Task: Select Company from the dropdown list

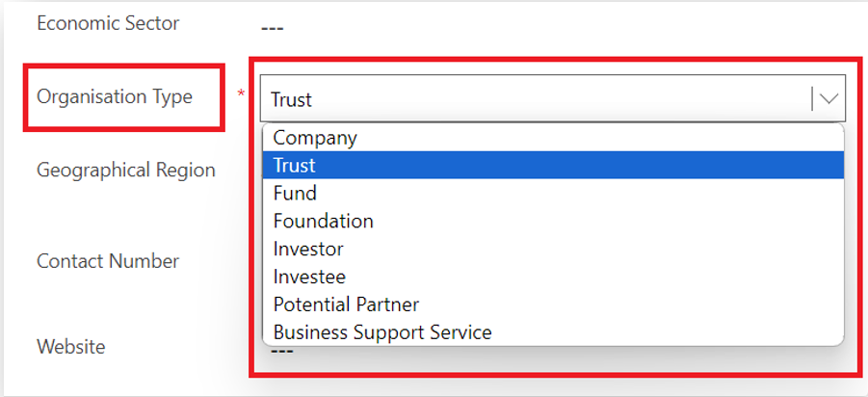Action: (x=315, y=138)
